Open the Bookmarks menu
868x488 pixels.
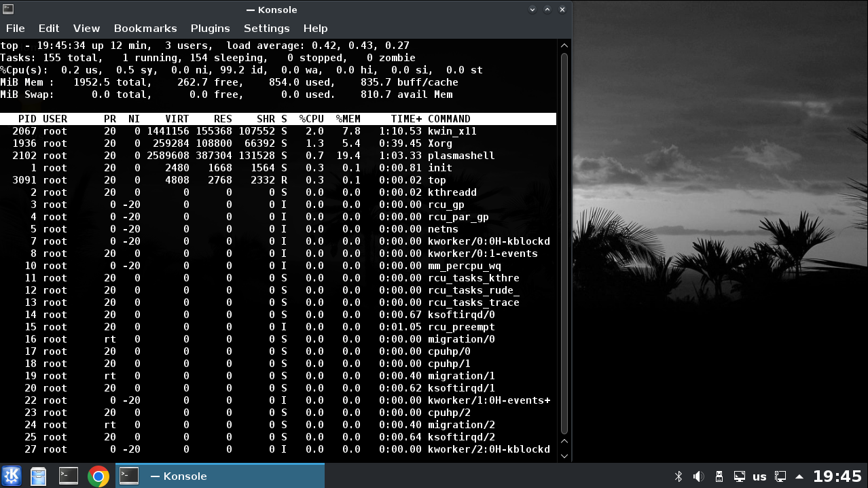(x=145, y=29)
